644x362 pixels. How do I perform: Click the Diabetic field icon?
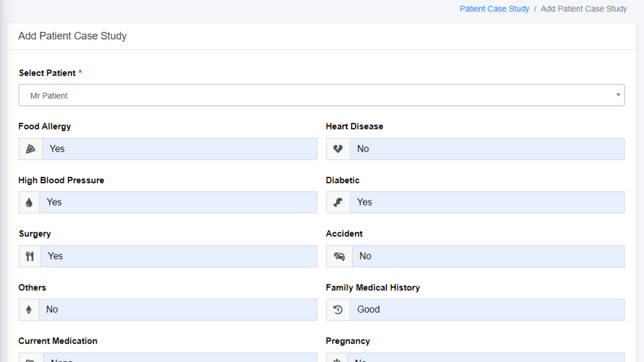click(338, 202)
